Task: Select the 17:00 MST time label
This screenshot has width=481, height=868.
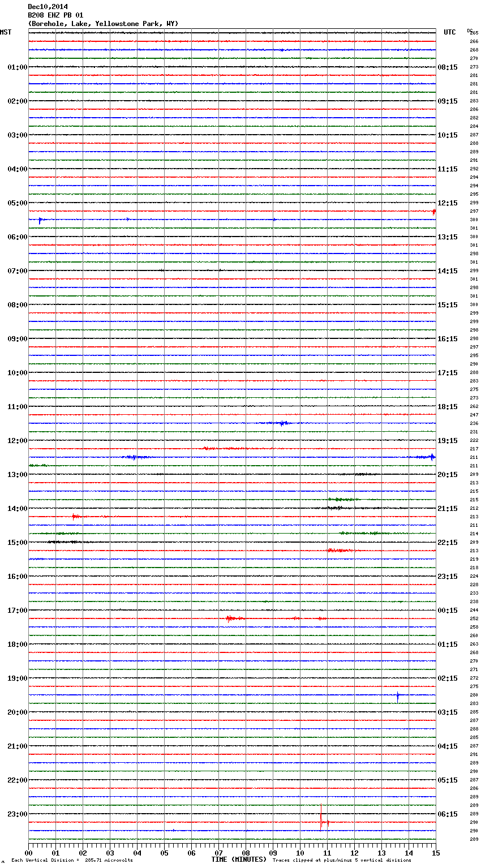Action: click(x=18, y=611)
